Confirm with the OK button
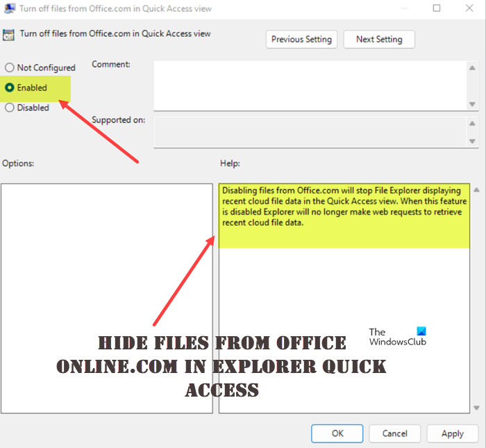The height and width of the screenshot is (448, 486). coord(337,433)
